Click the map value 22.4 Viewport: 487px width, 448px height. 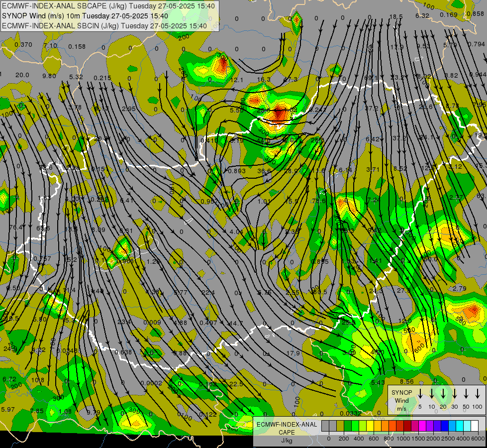coord(208,292)
